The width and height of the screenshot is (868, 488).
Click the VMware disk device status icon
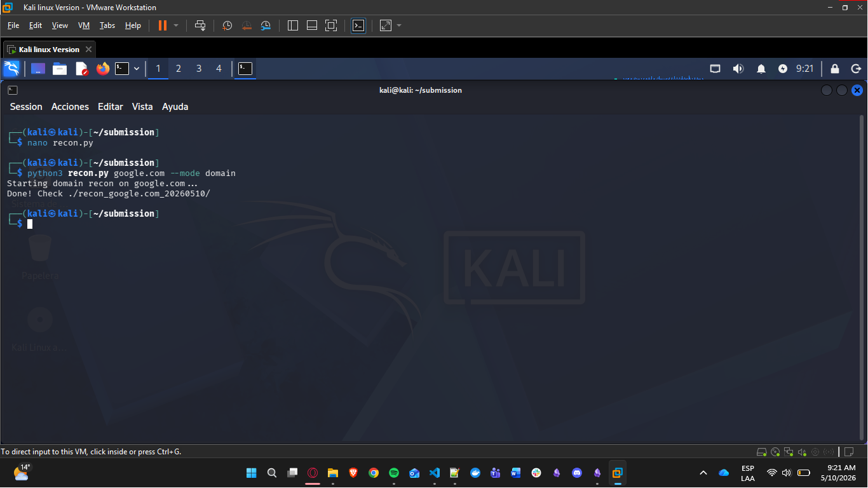(761, 452)
